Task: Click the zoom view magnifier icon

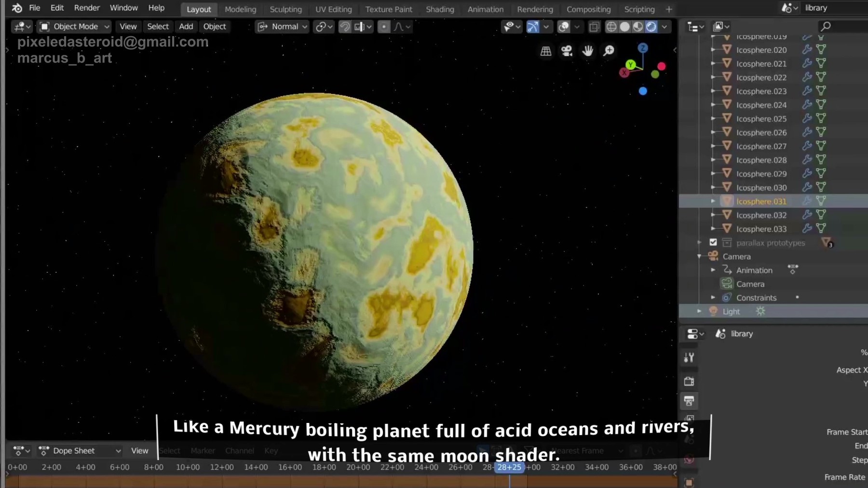Action: 609,51
